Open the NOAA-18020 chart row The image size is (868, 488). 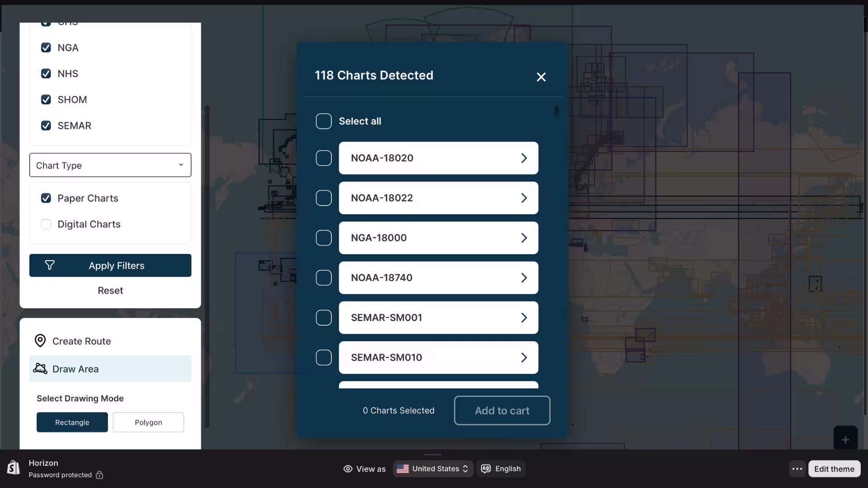pos(439,158)
